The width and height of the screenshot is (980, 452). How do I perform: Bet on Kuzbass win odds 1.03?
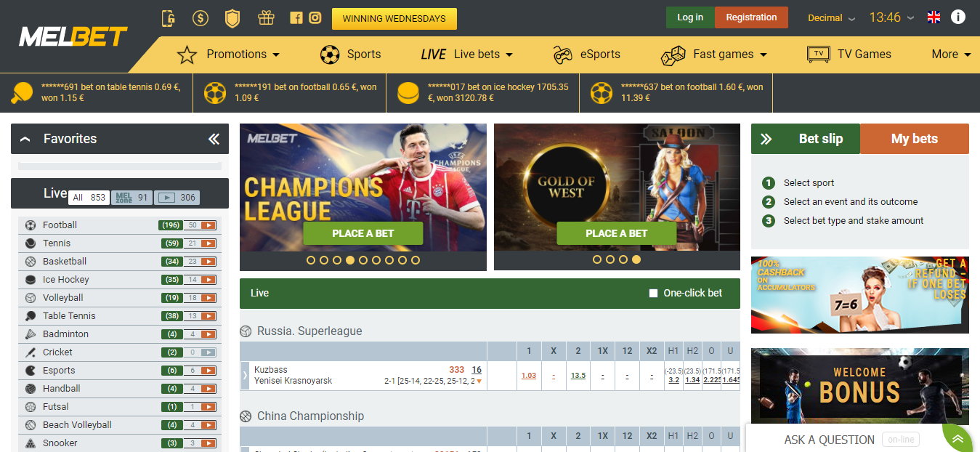click(x=529, y=376)
